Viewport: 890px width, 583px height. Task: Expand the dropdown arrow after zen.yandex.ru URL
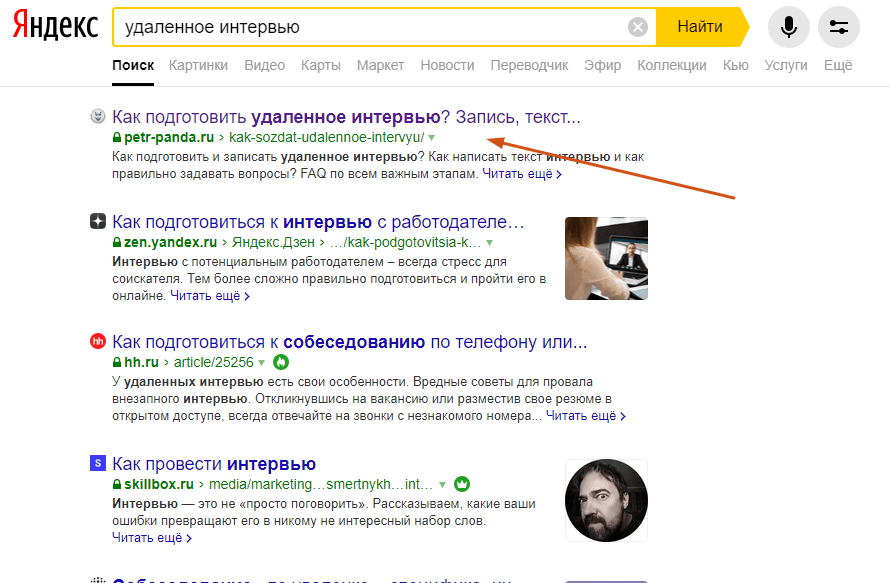(x=489, y=243)
